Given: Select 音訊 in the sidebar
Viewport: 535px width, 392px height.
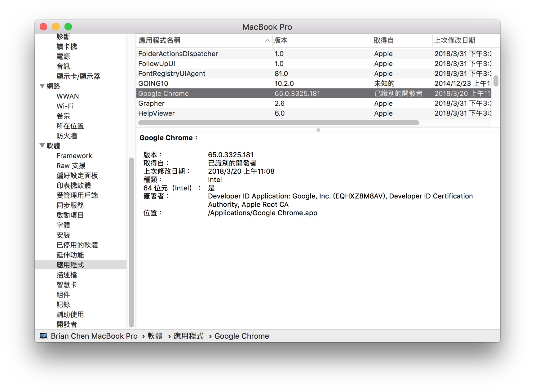Looking at the screenshot, I should pos(63,66).
